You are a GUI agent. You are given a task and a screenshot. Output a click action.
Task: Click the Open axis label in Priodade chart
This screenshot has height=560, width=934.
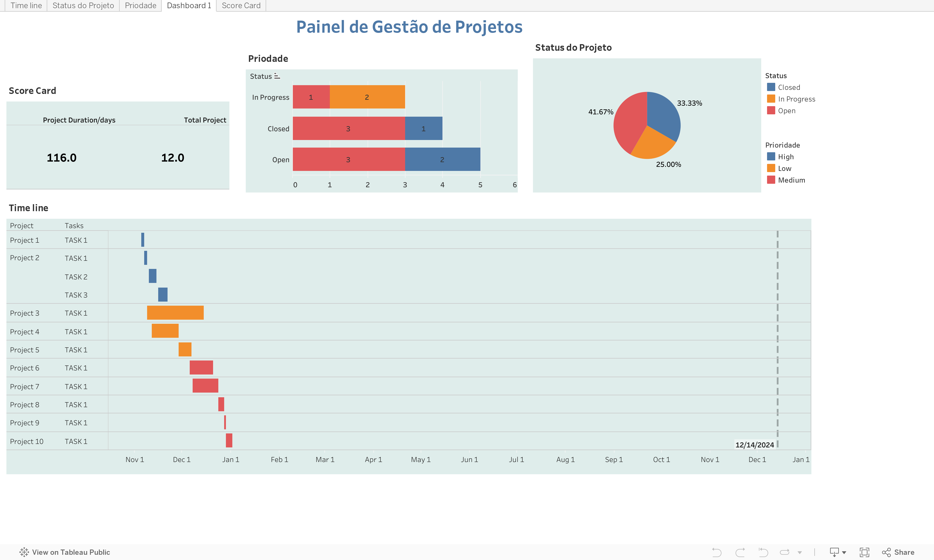281,160
